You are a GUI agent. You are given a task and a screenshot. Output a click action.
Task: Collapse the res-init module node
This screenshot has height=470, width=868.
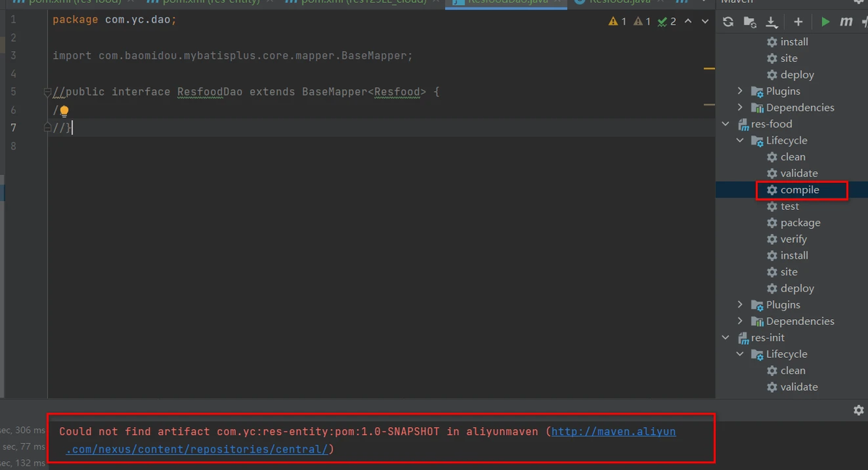pos(726,337)
